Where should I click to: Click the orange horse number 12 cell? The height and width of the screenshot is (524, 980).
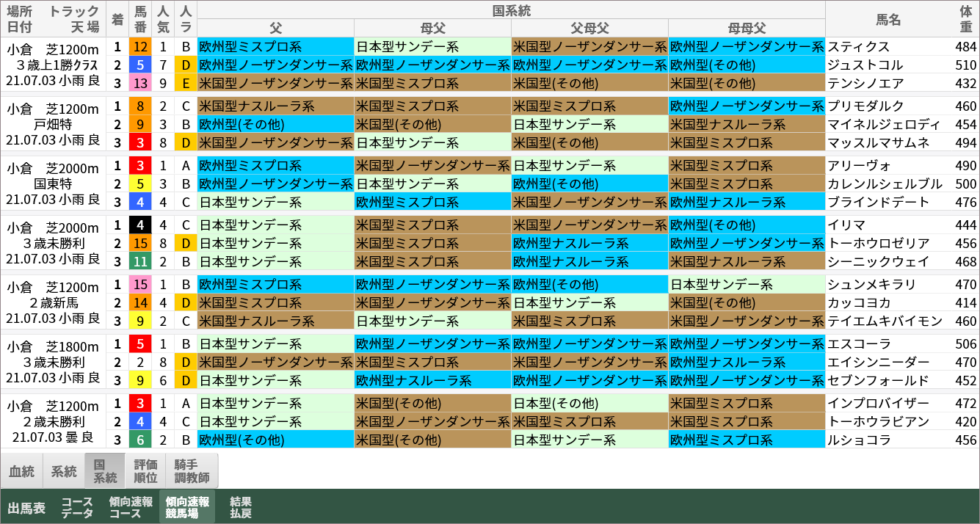[x=141, y=46]
